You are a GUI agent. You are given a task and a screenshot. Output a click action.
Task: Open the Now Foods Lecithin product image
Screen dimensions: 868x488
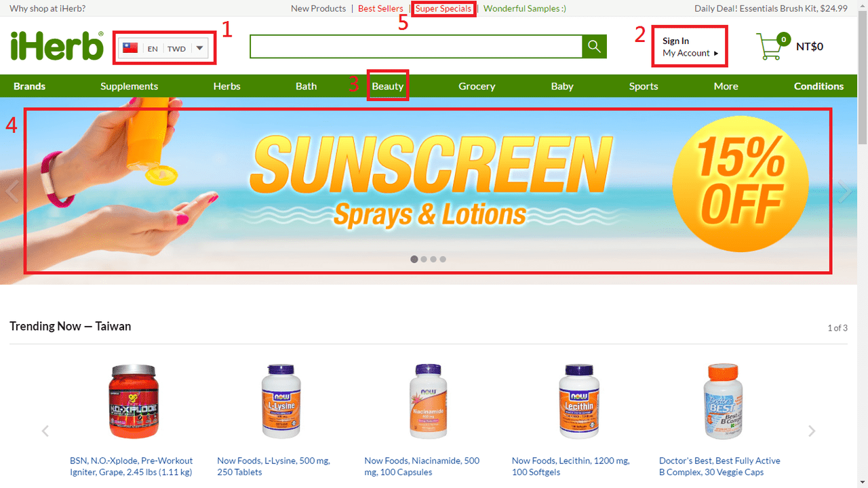pos(579,401)
